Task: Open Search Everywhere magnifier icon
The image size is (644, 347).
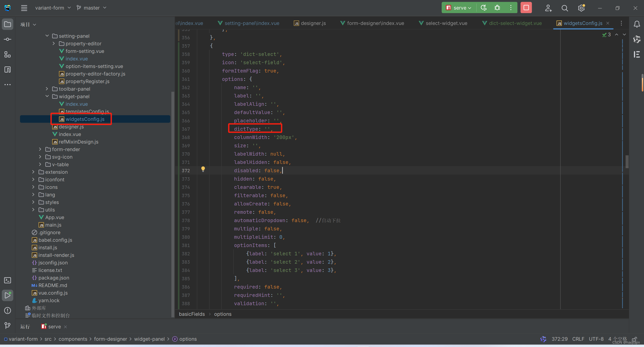Action: [564, 8]
